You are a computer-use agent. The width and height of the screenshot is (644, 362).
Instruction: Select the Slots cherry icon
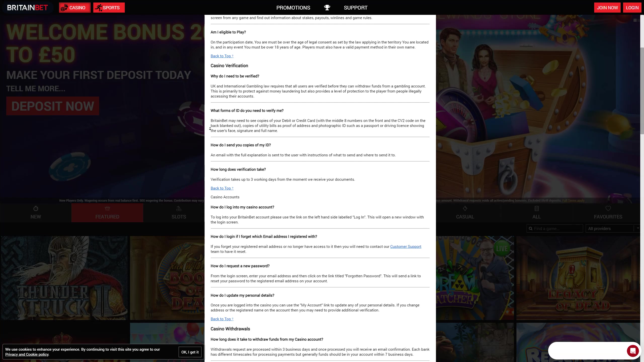(x=179, y=209)
